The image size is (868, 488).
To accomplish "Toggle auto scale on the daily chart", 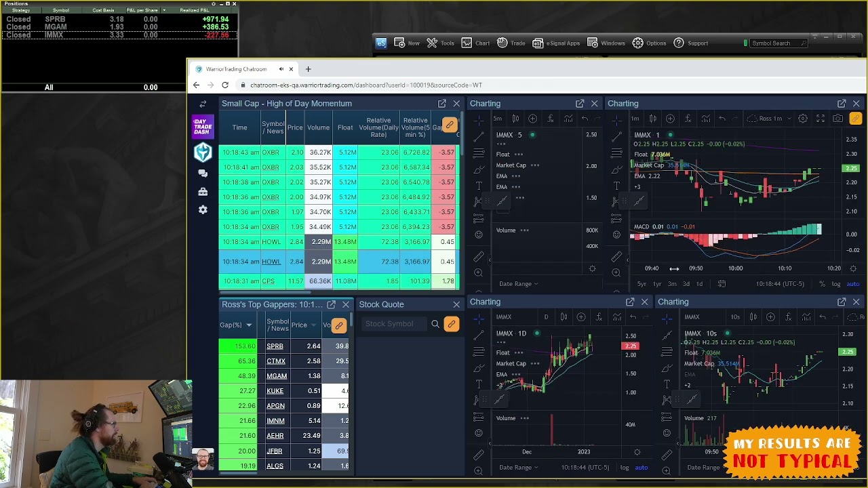I will pos(641,468).
